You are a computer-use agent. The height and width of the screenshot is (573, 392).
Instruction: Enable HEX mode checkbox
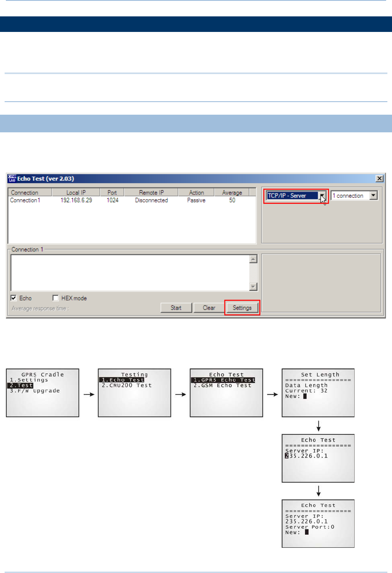coord(55,298)
